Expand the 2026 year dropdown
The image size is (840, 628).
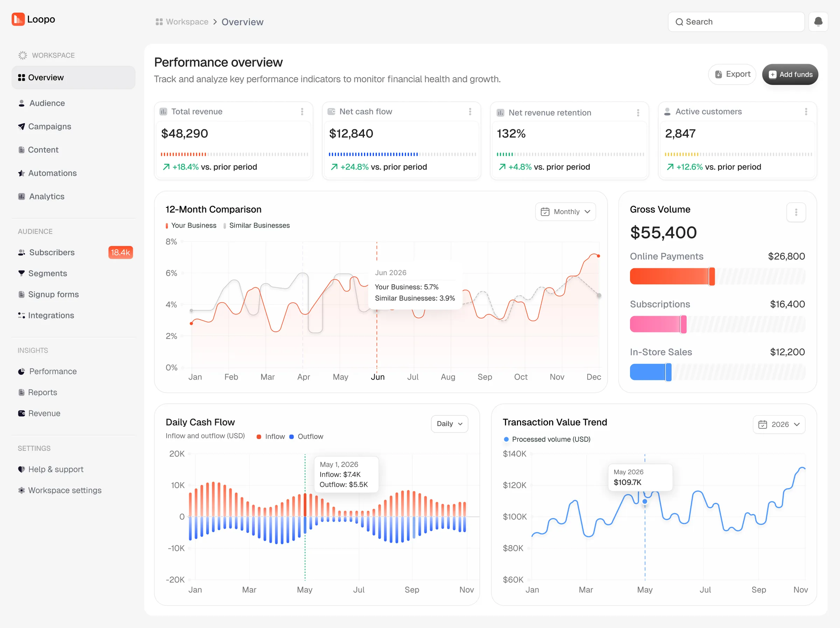coord(778,424)
